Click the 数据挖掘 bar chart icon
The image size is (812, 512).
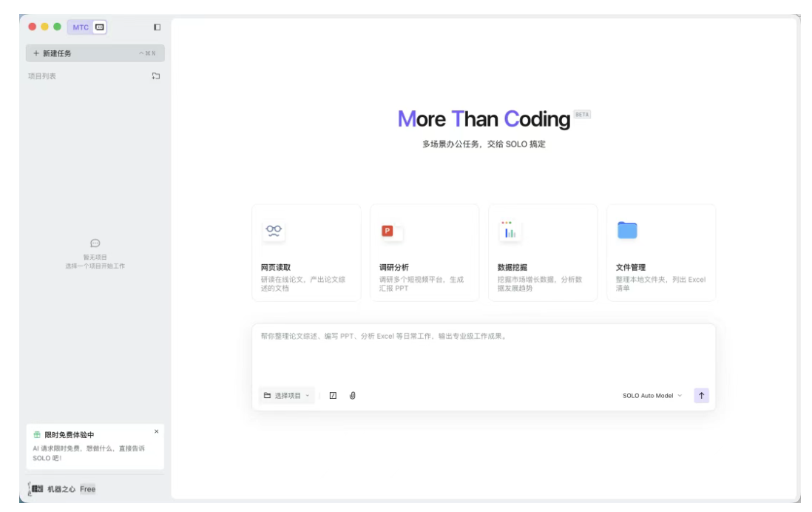(508, 229)
